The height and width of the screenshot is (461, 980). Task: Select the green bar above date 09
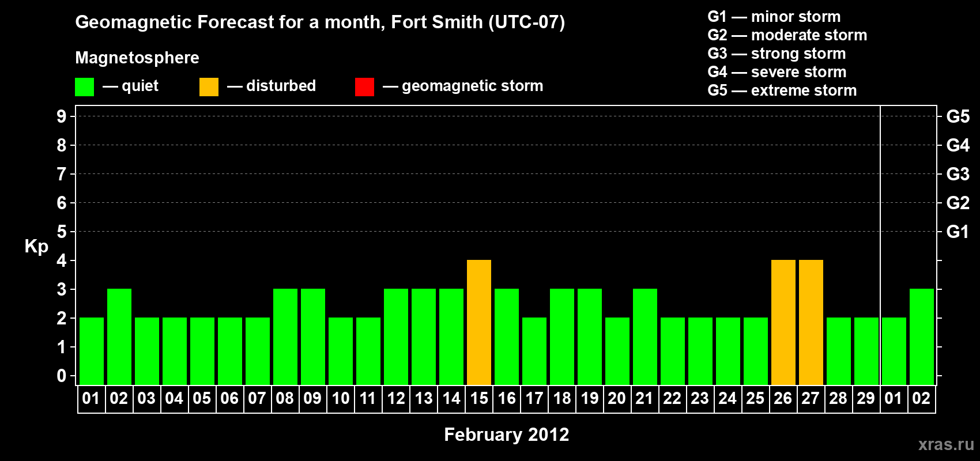[x=313, y=337]
